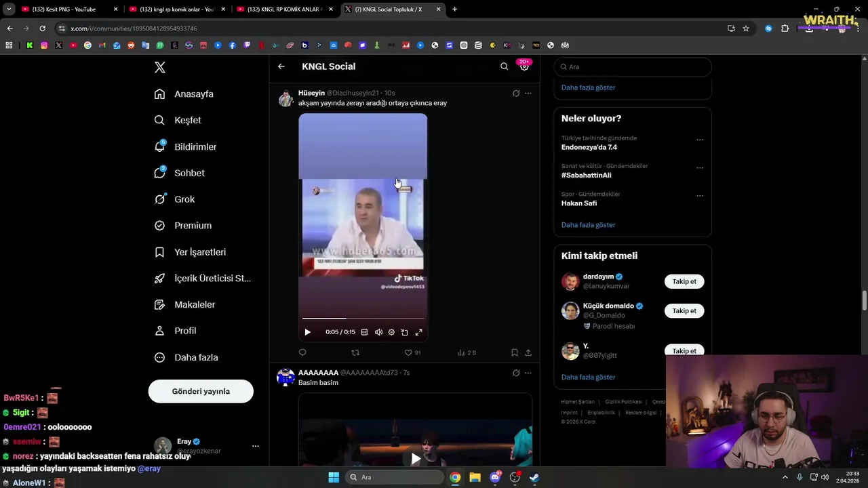868x488 pixels.
Task: Open more options on AAAAAAAA post
Action: [x=528, y=373]
